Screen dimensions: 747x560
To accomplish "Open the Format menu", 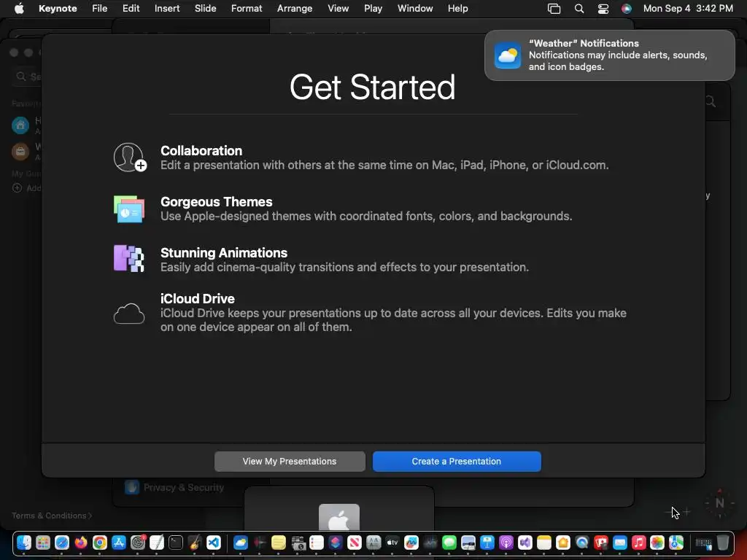I will pos(247,8).
